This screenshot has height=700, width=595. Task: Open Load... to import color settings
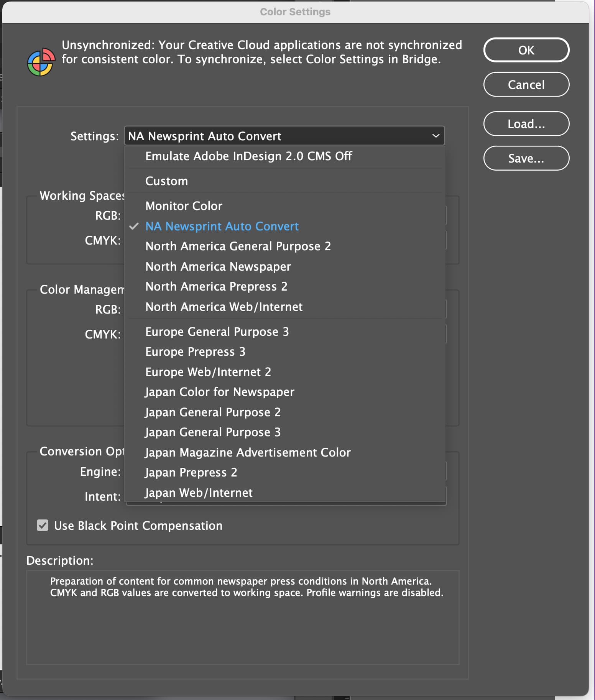[x=526, y=123]
